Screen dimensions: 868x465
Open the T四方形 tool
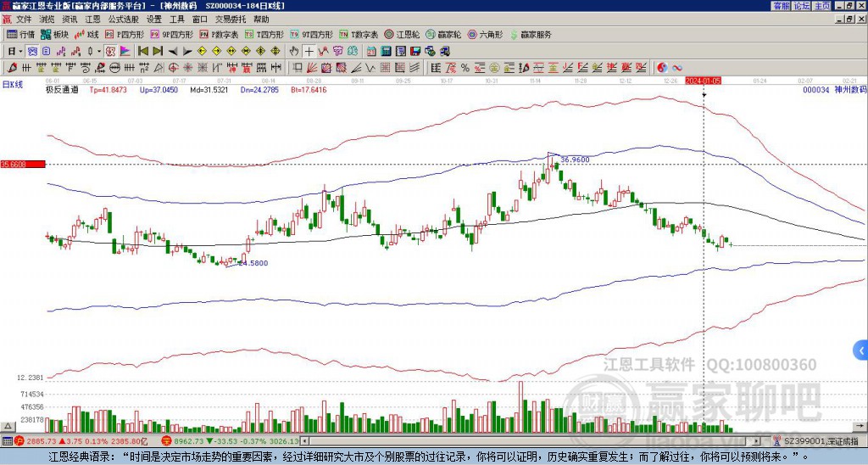(264, 34)
